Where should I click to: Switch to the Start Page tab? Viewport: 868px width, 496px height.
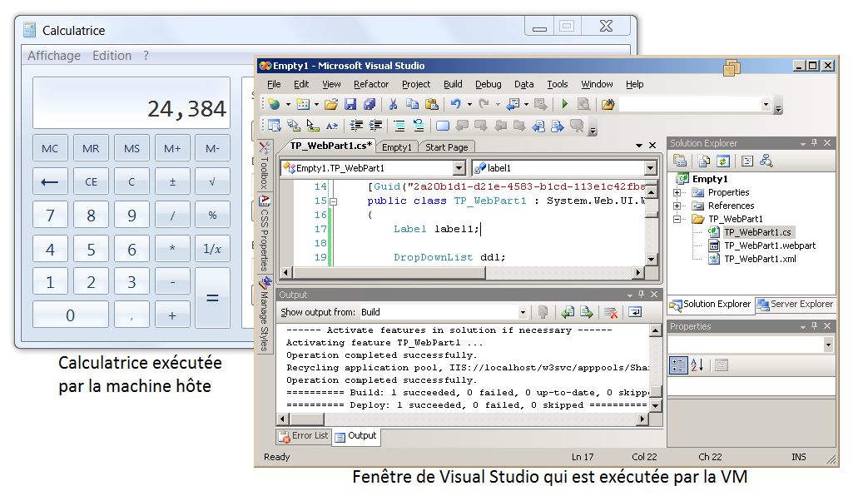click(x=446, y=147)
